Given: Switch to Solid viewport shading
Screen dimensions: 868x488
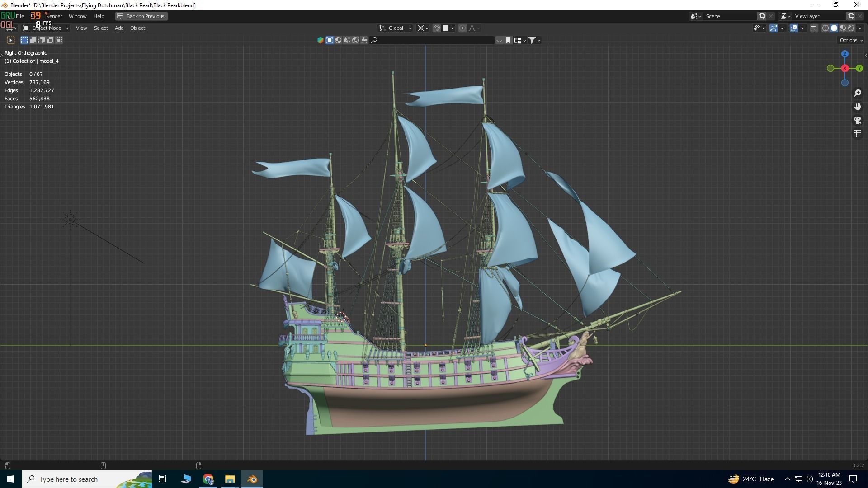Looking at the screenshot, I should click(x=834, y=28).
